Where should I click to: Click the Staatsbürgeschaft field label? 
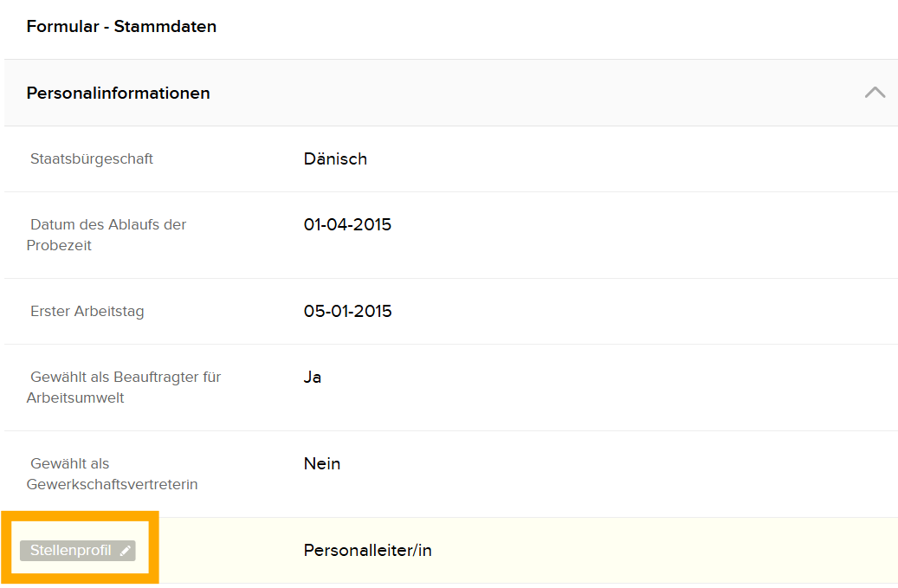click(x=92, y=158)
